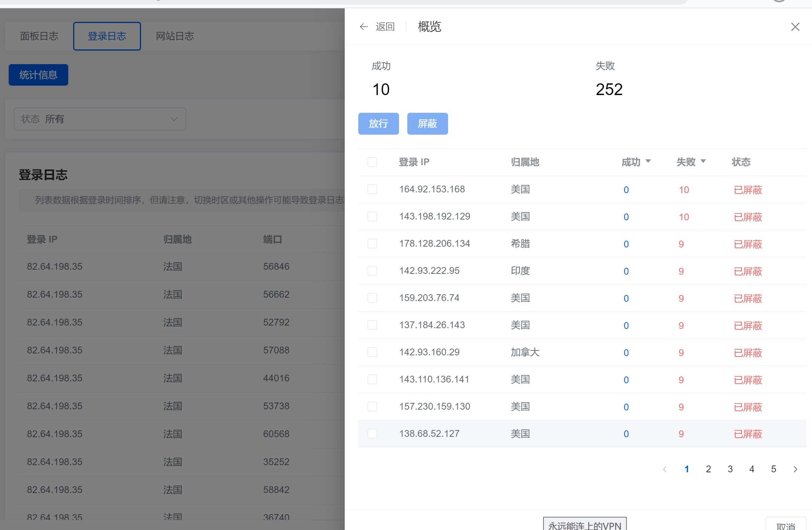This screenshot has height=530, width=812.
Task: Click port 56846 in login log table
Action: [x=276, y=267]
